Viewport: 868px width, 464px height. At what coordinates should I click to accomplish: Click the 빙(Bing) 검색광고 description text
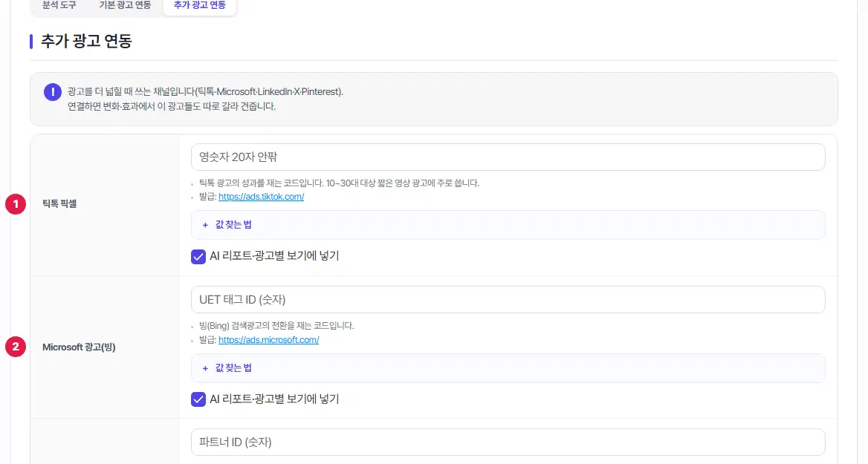pyautogui.click(x=276, y=326)
